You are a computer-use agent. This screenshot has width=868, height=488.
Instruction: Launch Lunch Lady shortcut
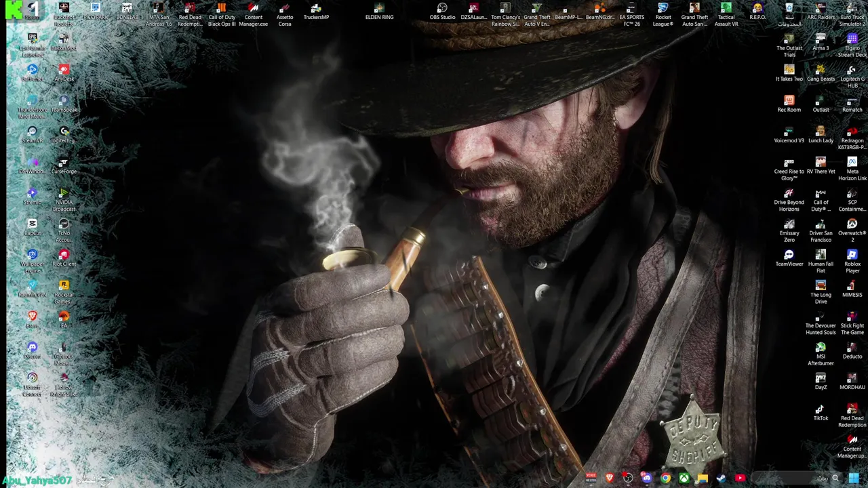821,135
